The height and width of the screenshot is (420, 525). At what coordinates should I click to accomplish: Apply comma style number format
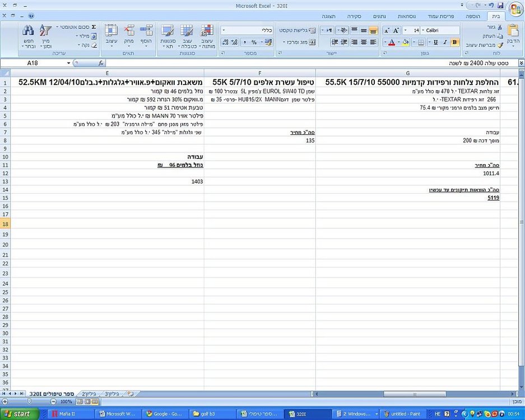point(245,42)
